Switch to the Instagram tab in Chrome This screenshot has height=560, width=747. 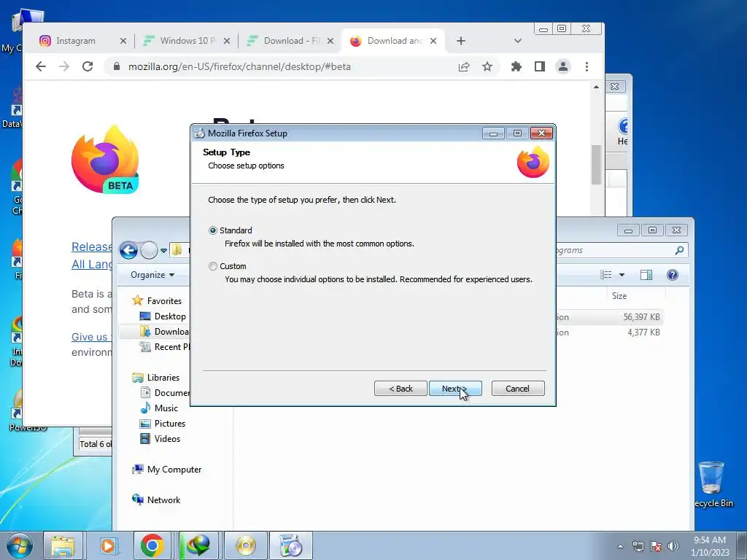tap(76, 41)
